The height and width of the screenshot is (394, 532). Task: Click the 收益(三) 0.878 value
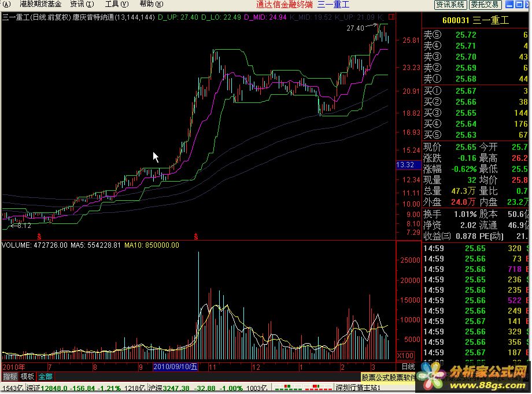[466, 236]
